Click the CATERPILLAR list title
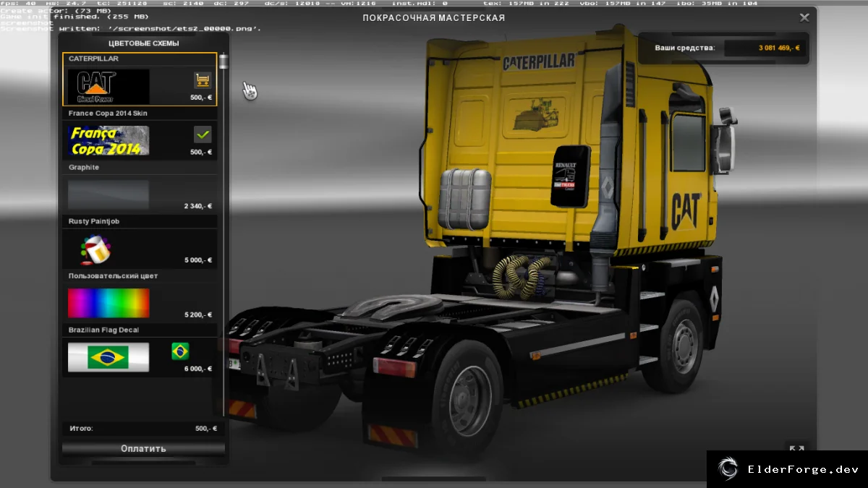The height and width of the screenshot is (488, 868). click(93, 59)
